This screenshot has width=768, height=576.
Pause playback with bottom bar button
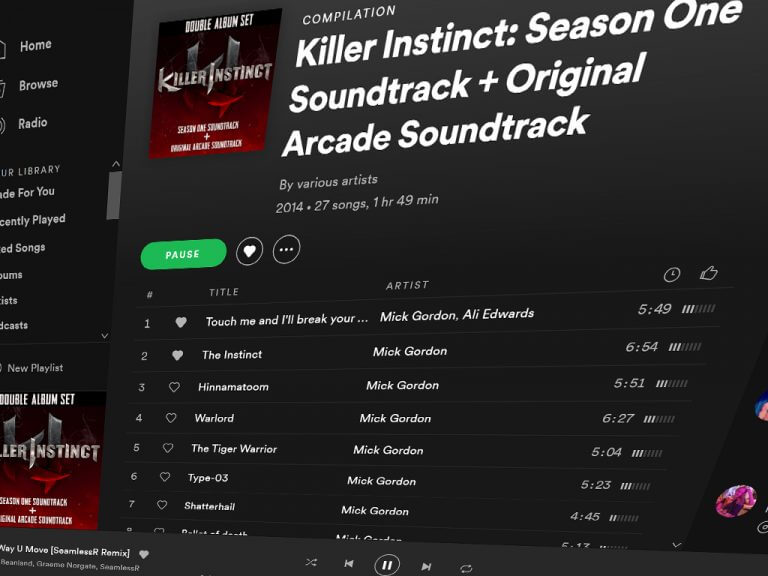tap(387, 565)
